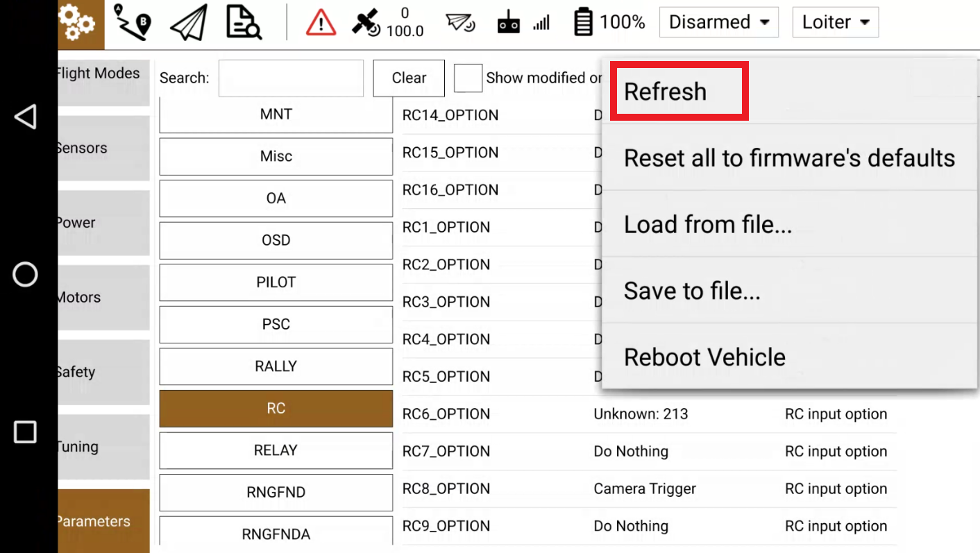Open the Disarmed arming state dropdown
980x553 pixels.
[718, 22]
